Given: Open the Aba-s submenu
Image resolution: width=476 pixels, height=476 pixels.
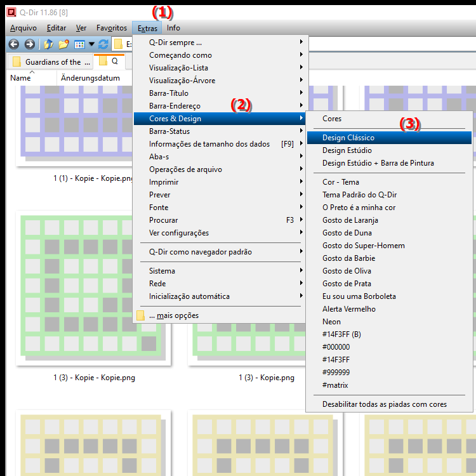Looking at the screenshot, I should point(220,157).
